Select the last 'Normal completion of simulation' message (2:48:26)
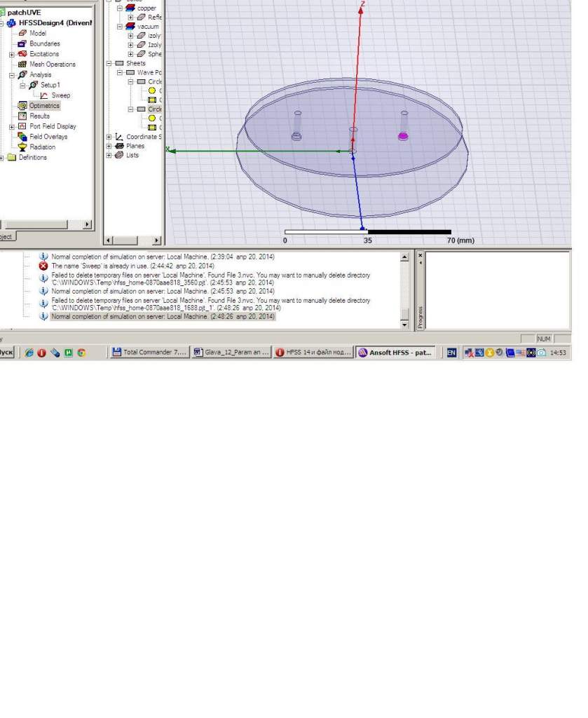Image resolution: width=588 pixels, height=718 pixels. point(163,316)
